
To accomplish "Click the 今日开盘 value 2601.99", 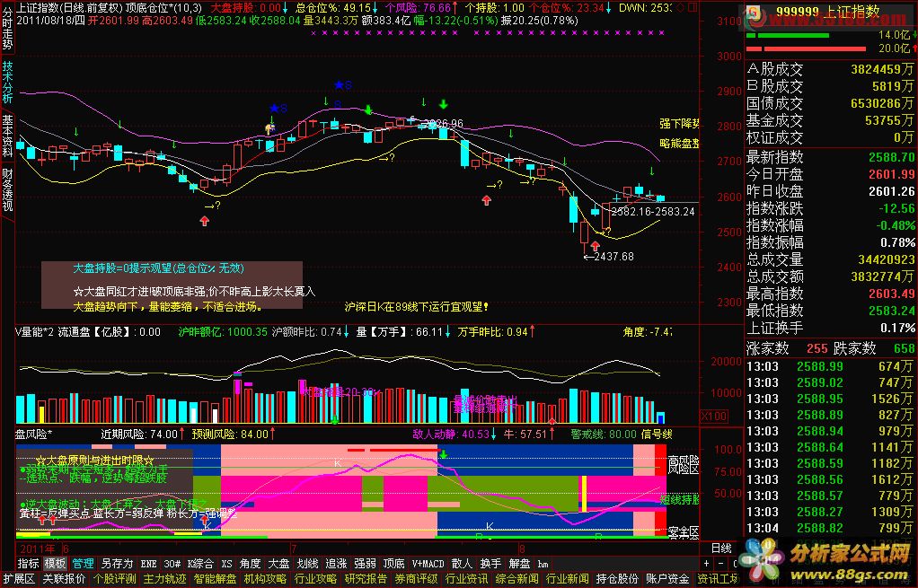I will click(x=891, y=174).
